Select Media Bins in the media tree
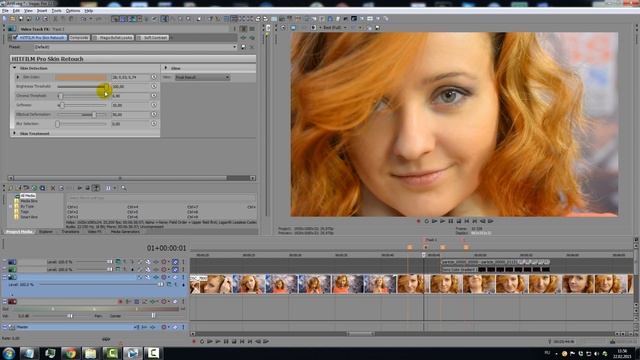The width and height of the screenshot is (640, 360). pyautogui.click(x=29, y=201)
